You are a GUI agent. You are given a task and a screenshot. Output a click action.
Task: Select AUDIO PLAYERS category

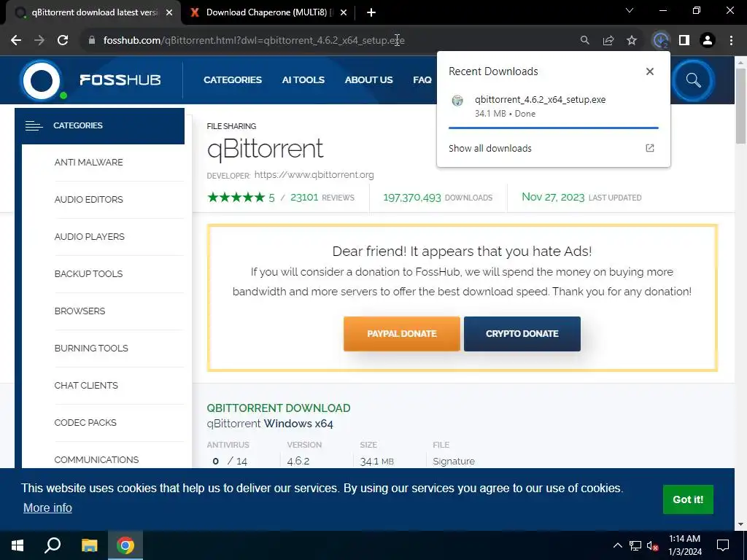(x=90, y=237)
